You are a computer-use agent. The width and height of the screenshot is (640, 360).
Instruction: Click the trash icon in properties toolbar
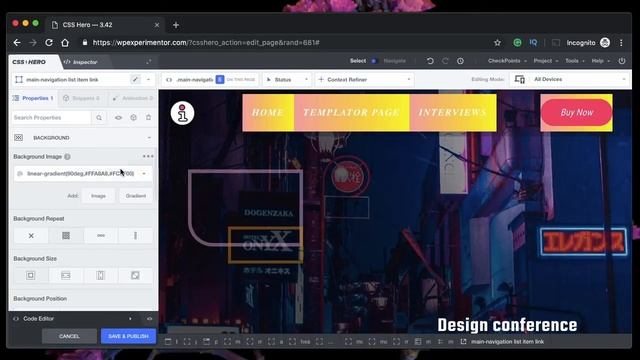(x=149, y=118)
